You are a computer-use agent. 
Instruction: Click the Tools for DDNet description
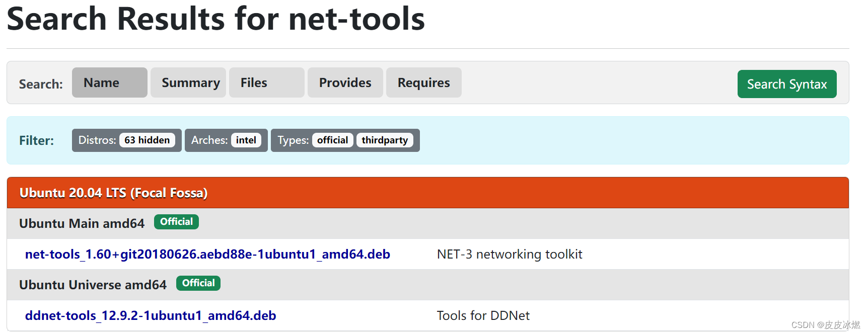(x=483, y=315)
